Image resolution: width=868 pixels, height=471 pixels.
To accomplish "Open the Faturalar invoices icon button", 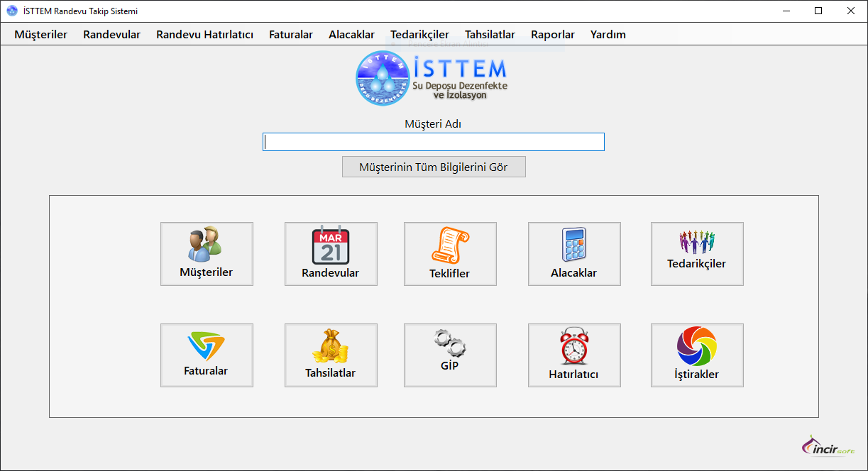I will (207, 355).
